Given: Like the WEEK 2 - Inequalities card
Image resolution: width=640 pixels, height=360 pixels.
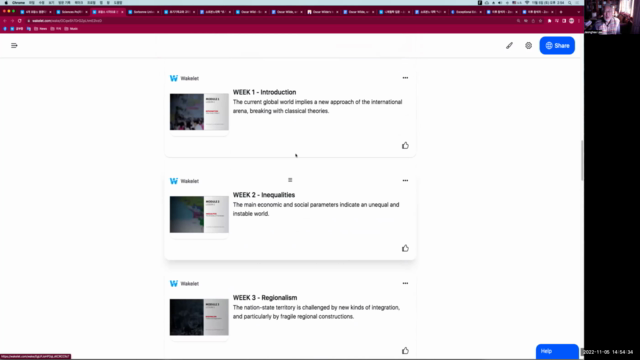Looking at the screenshot, I should coord(405,248).
